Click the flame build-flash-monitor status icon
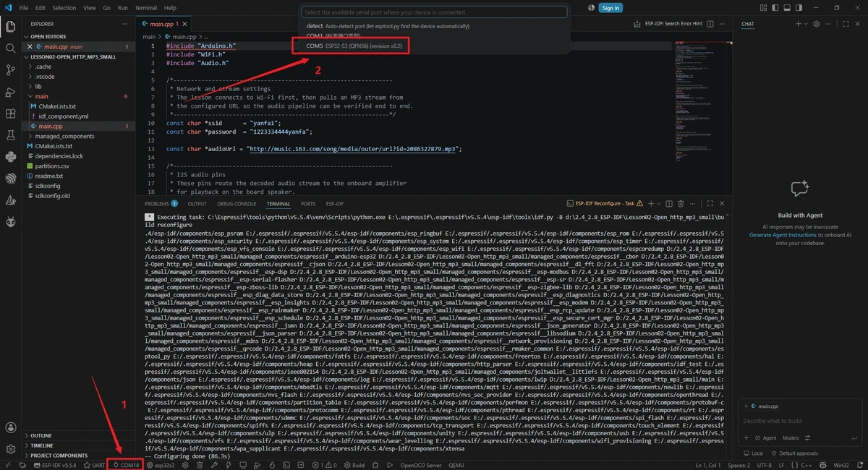The width and height of the screenshot is (868, 470). click(x=271, y=465)
